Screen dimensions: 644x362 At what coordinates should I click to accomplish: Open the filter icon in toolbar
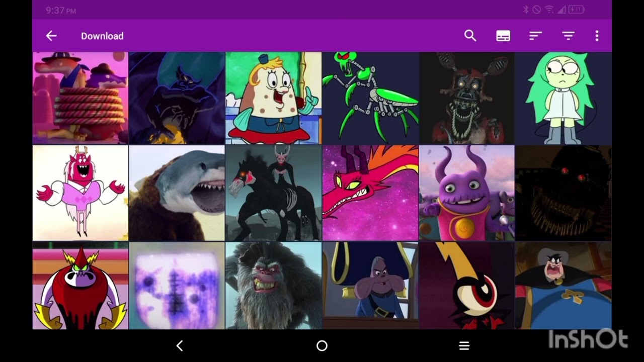click(568, 36)
